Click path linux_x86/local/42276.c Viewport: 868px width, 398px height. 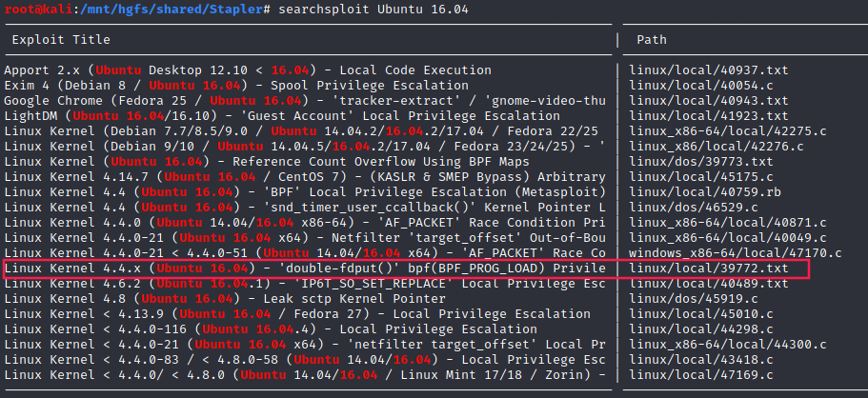point(717,146)
